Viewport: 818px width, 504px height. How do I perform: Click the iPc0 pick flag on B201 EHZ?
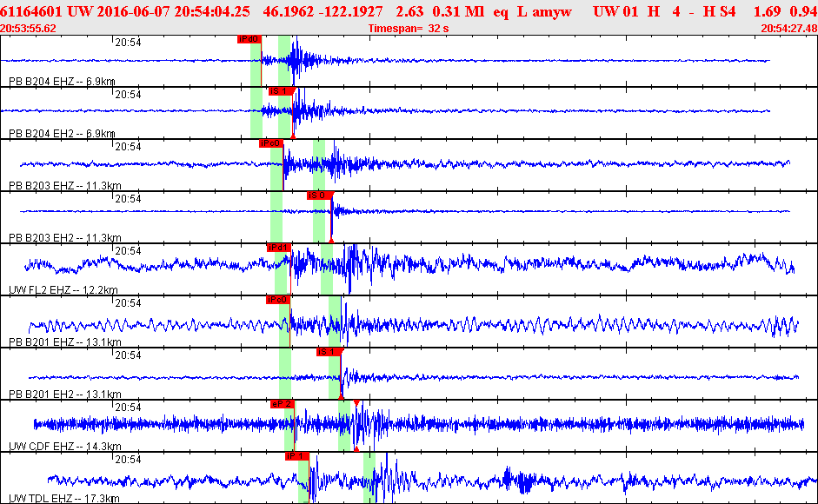click(277, 300)
